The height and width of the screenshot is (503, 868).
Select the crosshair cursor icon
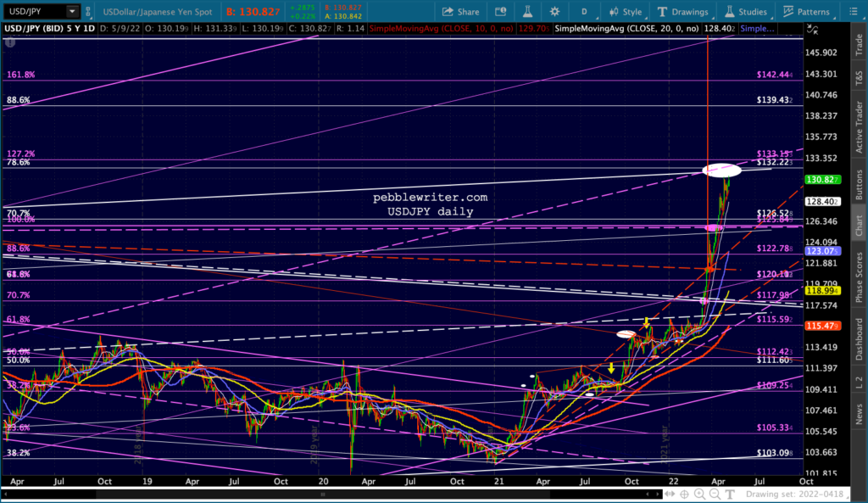(685, 495)
